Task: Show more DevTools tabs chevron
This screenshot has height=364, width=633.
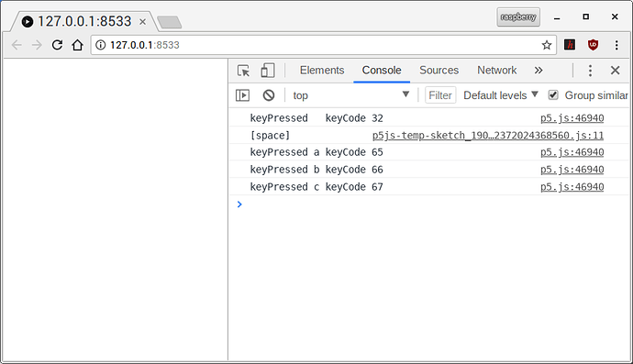Action: pos(539,71)
